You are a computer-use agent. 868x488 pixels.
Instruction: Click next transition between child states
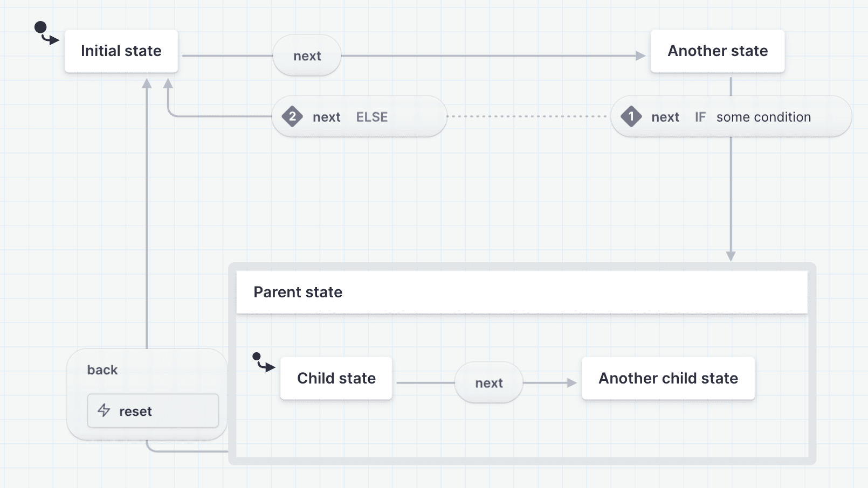489,382
